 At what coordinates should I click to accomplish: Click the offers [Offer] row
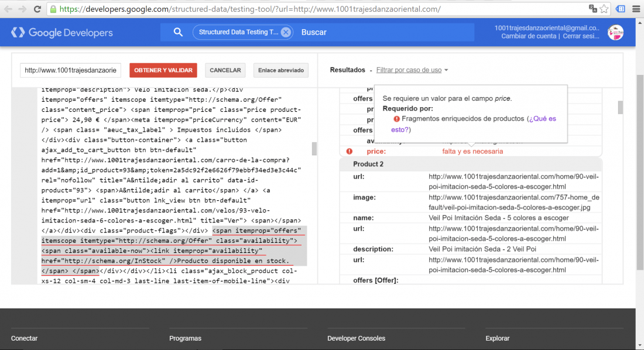tap(471, 280)
